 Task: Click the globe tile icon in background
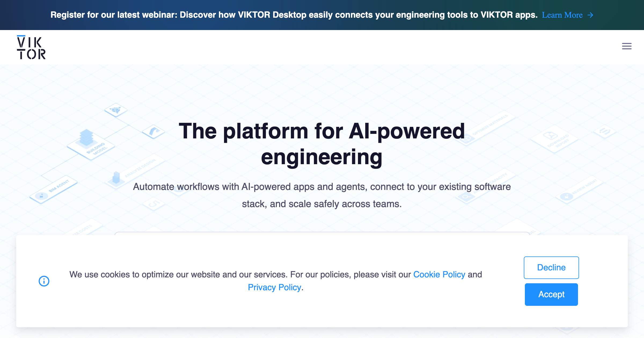click(x=116, y=110)
